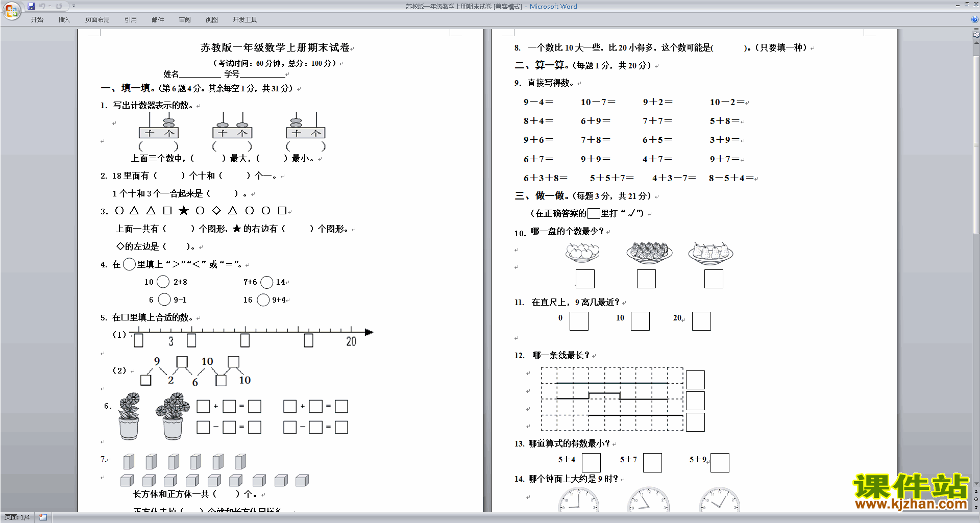Click heading 一、填一填
The width and height of the screenshot is (980, 523).
click(128, 88)
